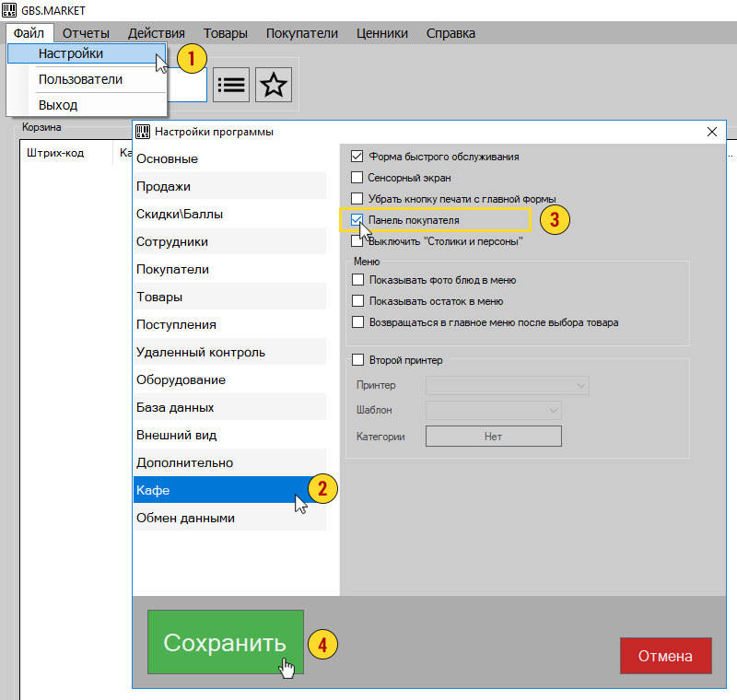Enable the Второй принтер checkbox
Screen dimensions: 737x700
click(x=357, y=360)
